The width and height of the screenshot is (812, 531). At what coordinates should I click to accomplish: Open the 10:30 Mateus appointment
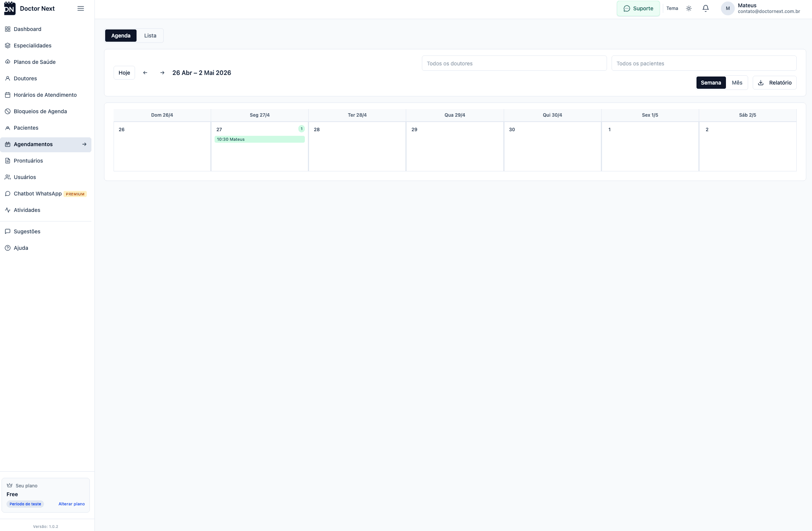[259, 139]
